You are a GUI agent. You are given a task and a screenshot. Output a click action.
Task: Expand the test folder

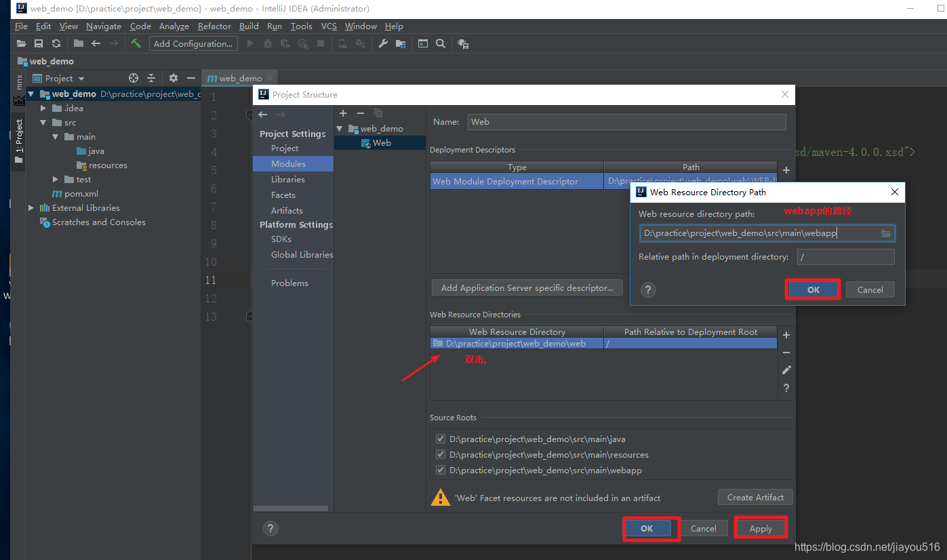(x=56, y=180)
